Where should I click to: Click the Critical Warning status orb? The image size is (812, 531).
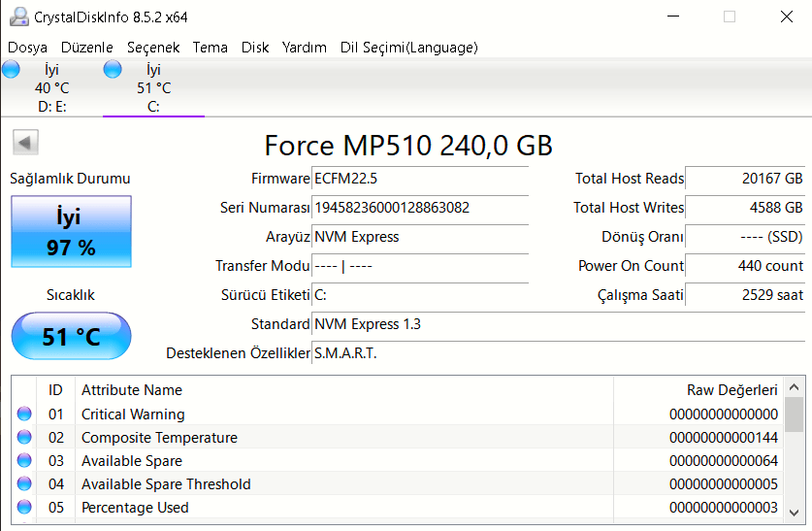click(x=24, y=415)
